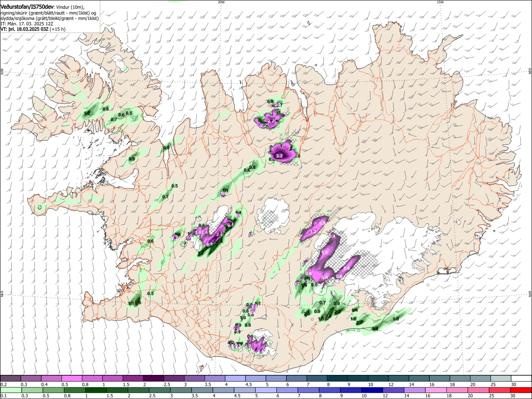Pick rain legend swatch between 25 and 30
The image size is (532, 399).
click(x=500, y=390)
